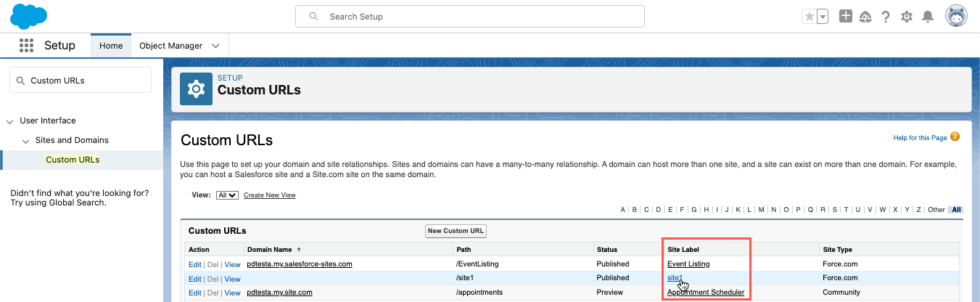Open the Help question mark icon
Viewport: 980px width, 302px height.
[x=886, y=17]
